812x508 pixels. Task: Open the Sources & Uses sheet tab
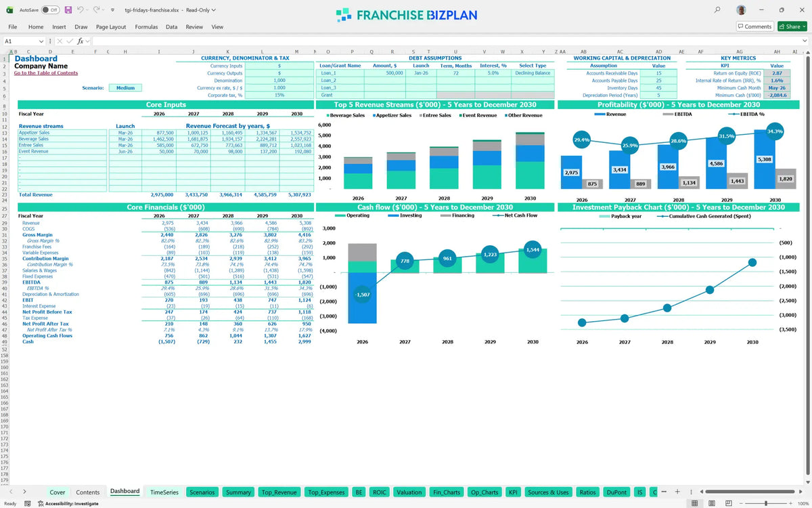[548, 492]
